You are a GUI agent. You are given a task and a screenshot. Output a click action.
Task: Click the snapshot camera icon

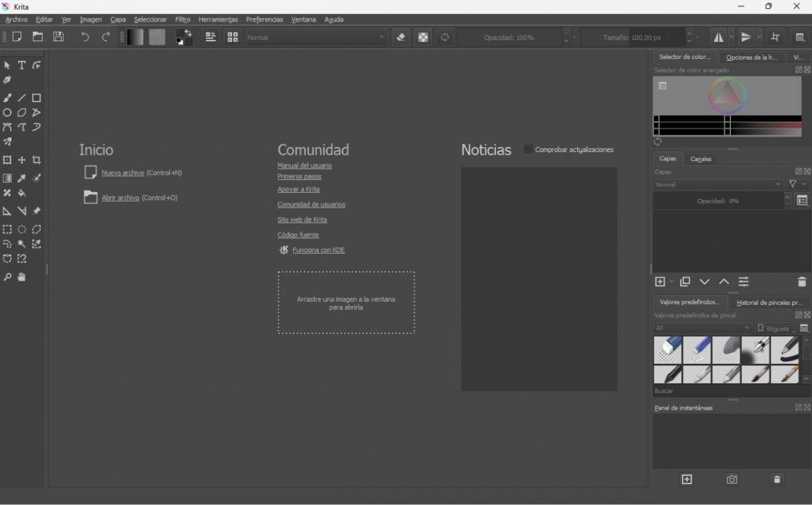click(x=731, y=479)
